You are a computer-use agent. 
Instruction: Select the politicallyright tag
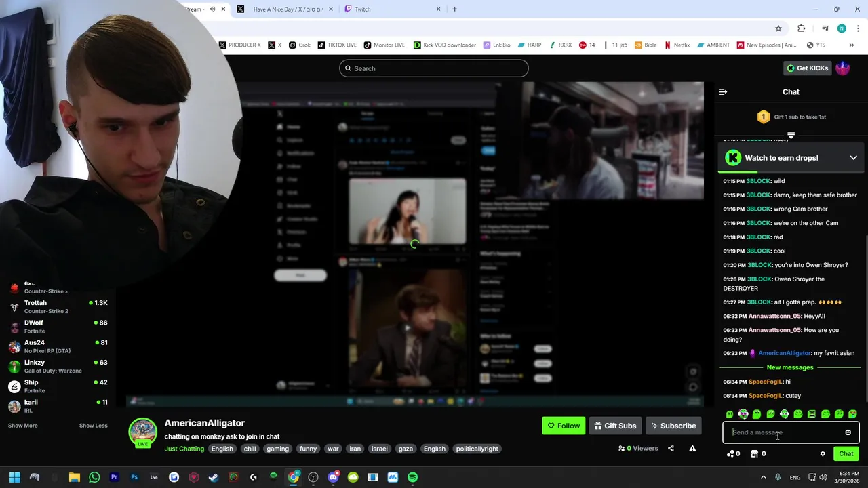pos(477,449)
